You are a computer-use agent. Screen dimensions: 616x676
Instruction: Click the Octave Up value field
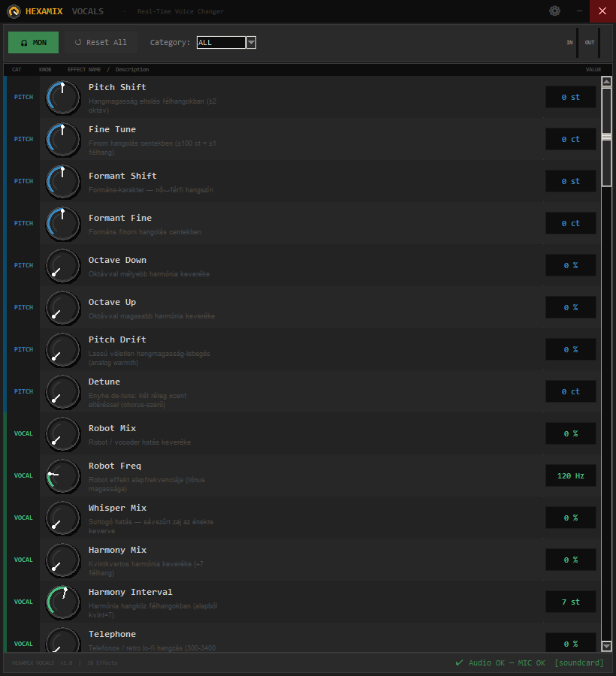tap(571, 307)
